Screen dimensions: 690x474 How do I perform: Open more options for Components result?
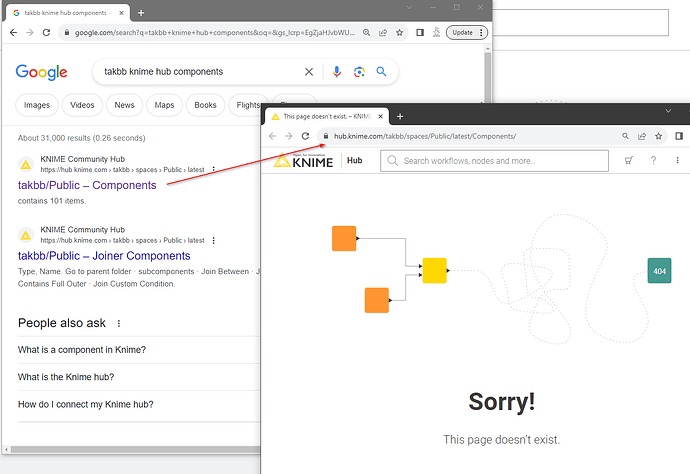213,169
